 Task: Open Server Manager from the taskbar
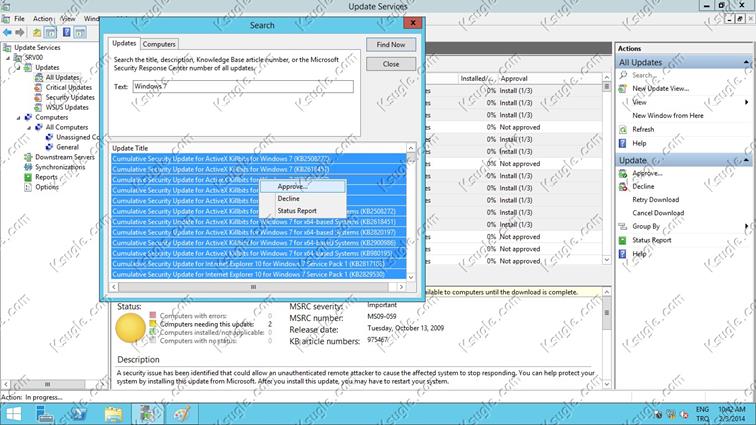click(x=45, y=414)
